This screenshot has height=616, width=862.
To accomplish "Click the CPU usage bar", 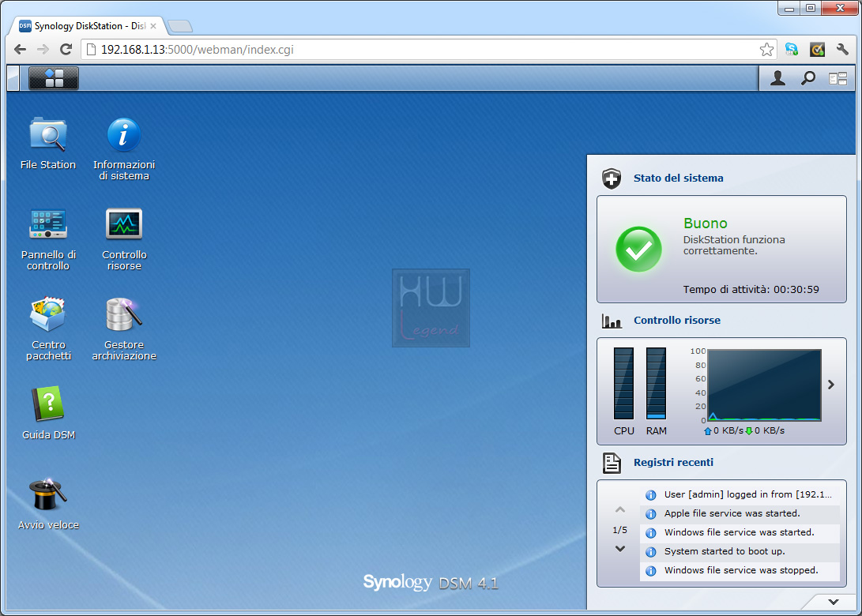I will pyautogui.click(x=623, y=384).
